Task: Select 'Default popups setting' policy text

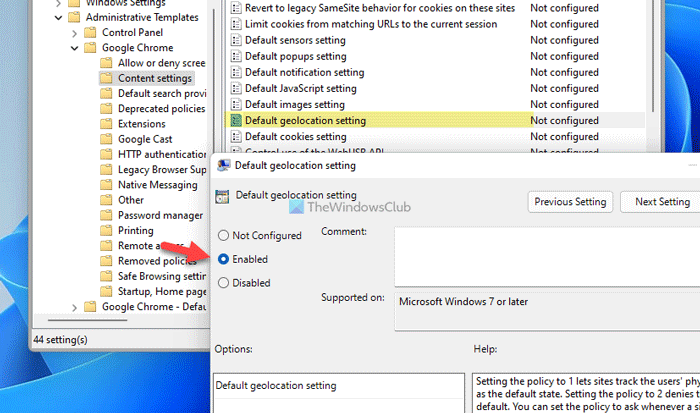Action: [296, 56]
